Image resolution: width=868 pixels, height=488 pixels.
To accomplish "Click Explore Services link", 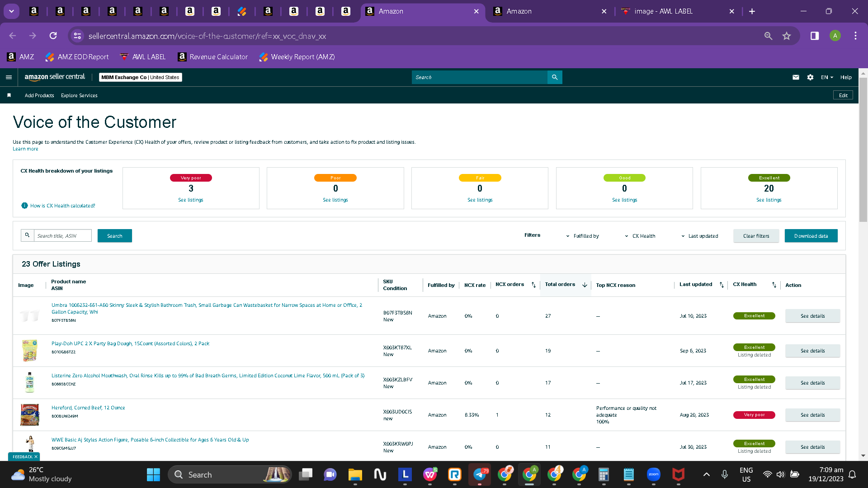I will pyautogui.click(x=79, y=95).
